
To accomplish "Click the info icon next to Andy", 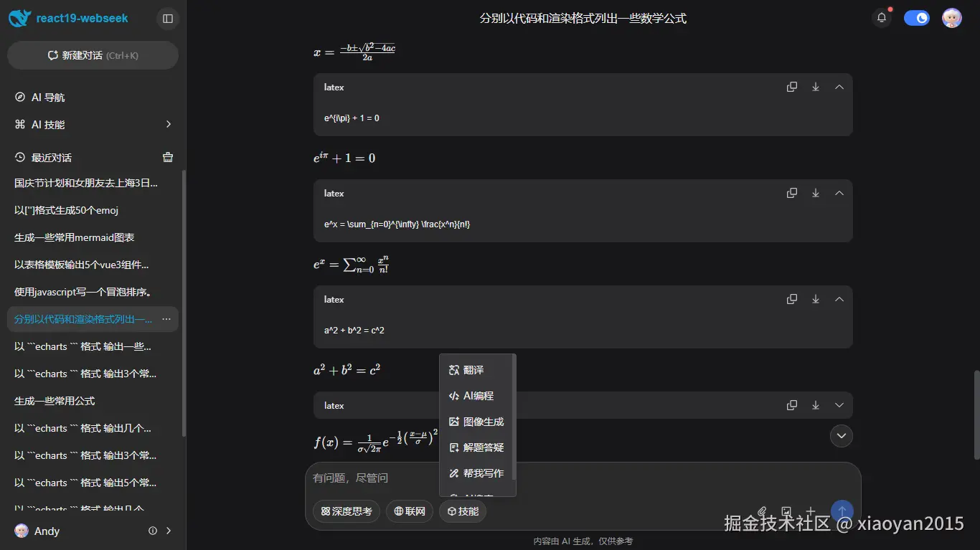I will (x=153, y=531).
